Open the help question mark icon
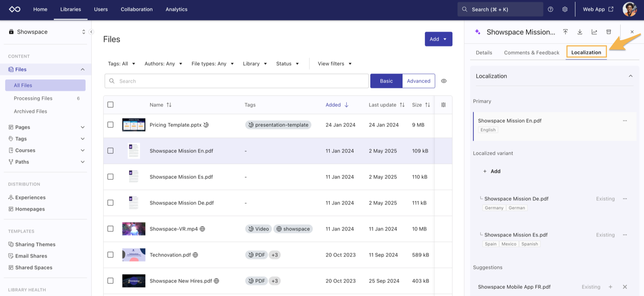 (550, 9)
